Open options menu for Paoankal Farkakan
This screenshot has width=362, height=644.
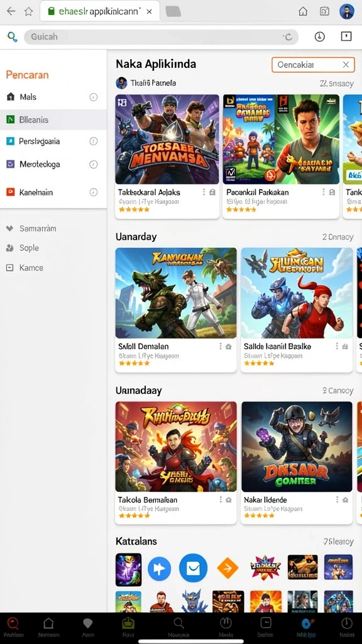point(324,192)
